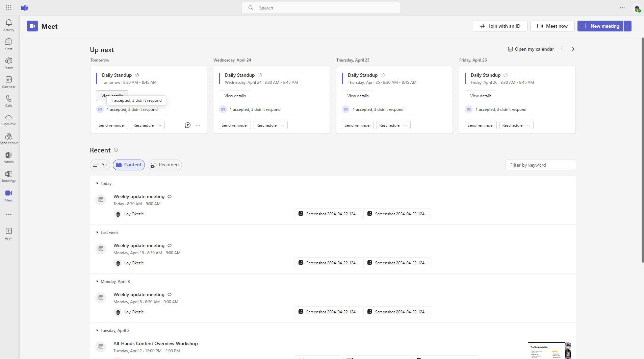Image resolution: width=644 pixels, height=359 pixels.
Task: Open settings and more ellipsis at top
Action: point(622,8)
